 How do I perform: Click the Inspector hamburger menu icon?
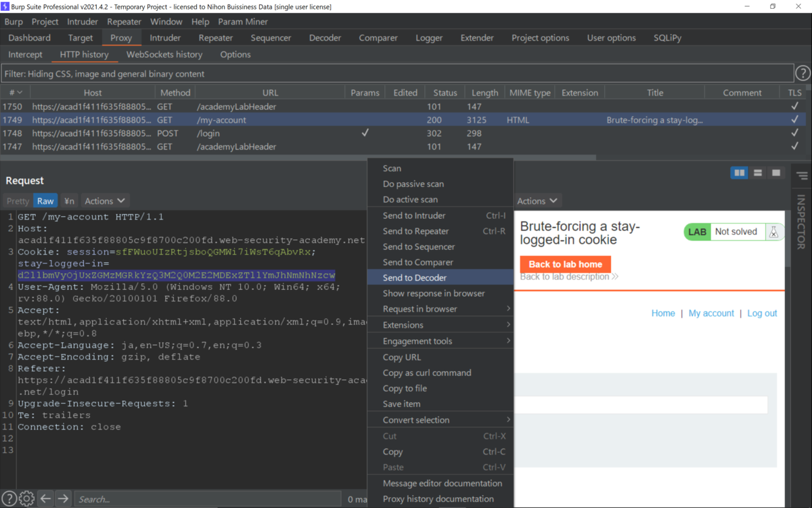click(803, 176)
